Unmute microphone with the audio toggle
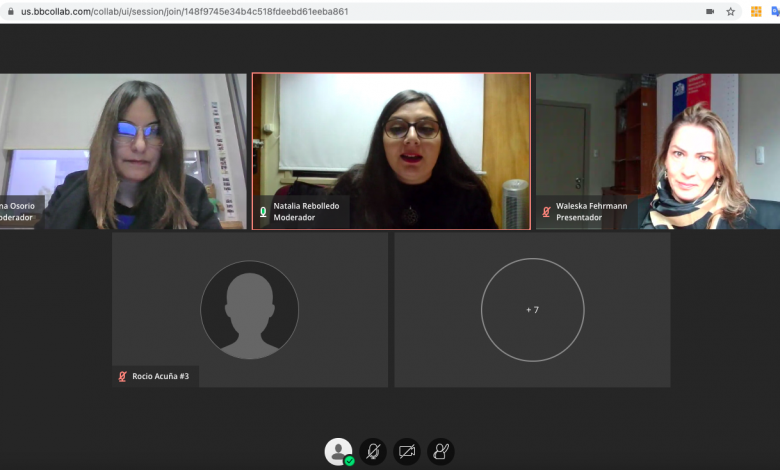The image size is (780, 470). (373, 452)
